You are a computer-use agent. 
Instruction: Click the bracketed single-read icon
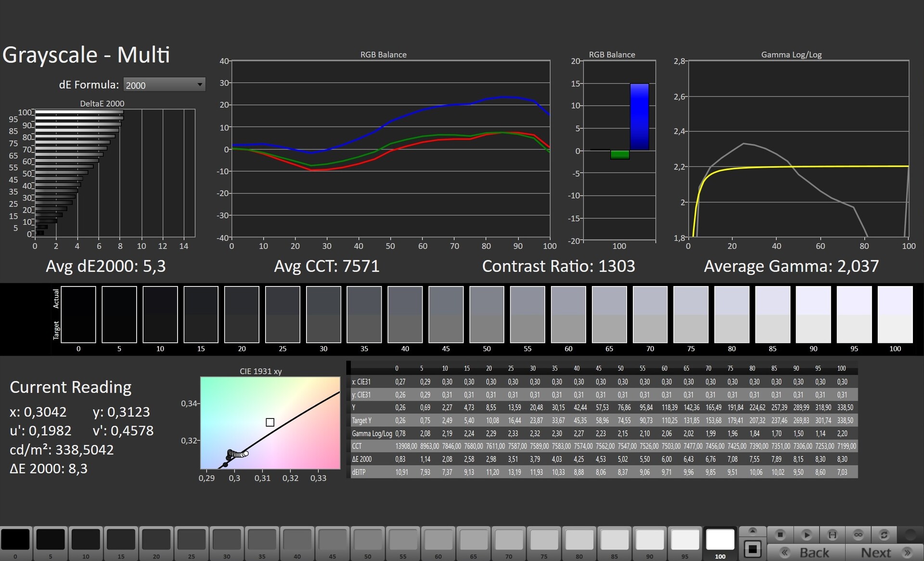(x=832, y=535)
